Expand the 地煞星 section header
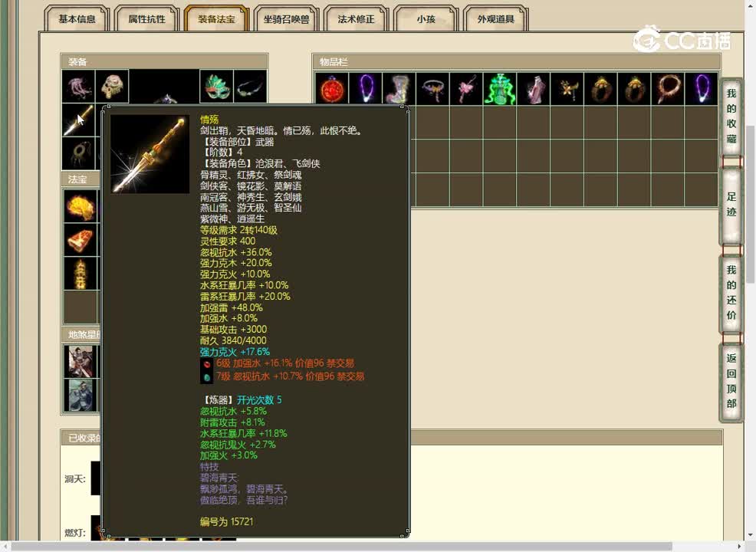Viewport: 756px width, 552px height. coord(80,333)
